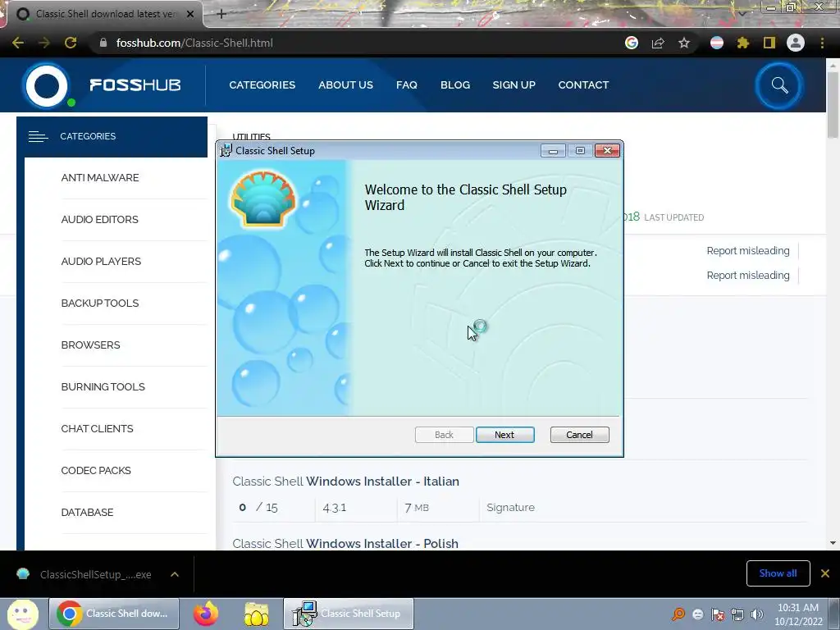This screenshot has height=630, width=840.
Task: Click Next in the Classic Shell Setup wizard
Action: tap(504, 435)
